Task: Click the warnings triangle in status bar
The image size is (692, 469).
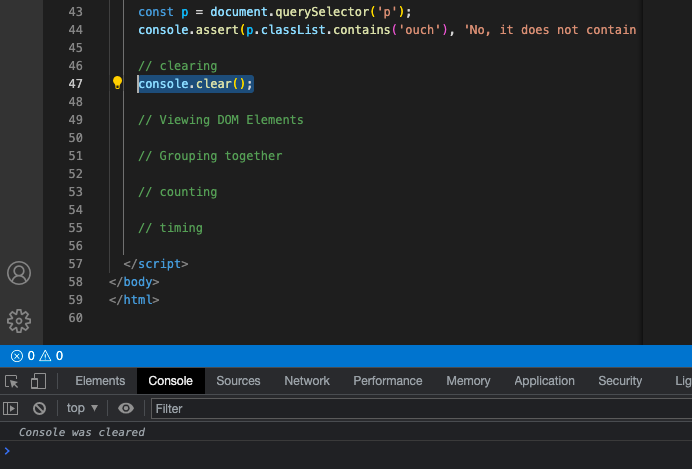Action: tap(45, 356)
